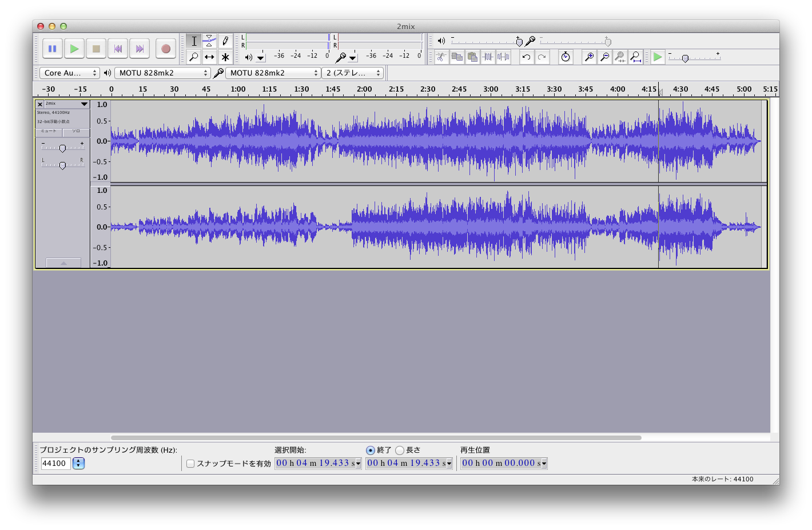Click the ソロ solo button
The image size is (812, 530).
pyautogui.click(x=76, y=132)
